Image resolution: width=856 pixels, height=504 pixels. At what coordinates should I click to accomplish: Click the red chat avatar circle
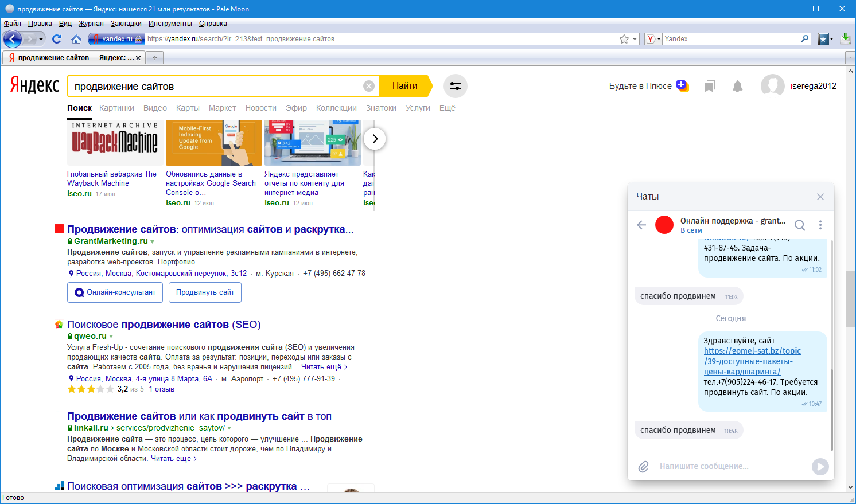(664, 225)
